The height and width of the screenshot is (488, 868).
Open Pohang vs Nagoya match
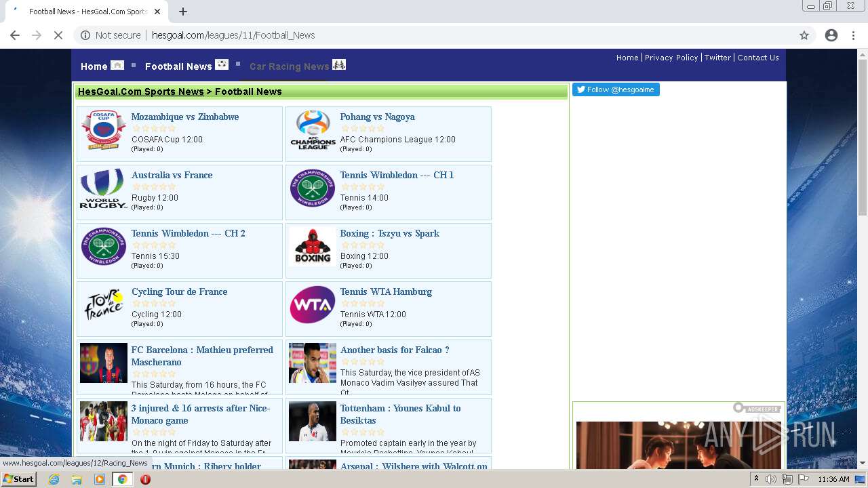tap(378, 117)
